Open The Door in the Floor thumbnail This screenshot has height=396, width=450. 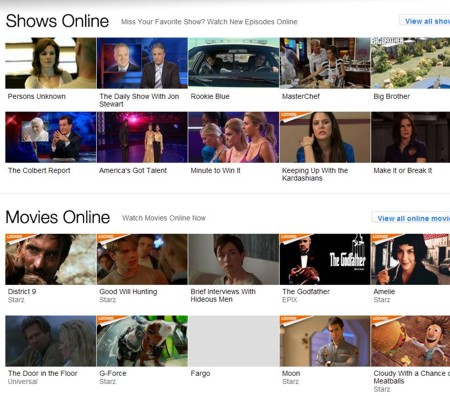click(51, 341)
